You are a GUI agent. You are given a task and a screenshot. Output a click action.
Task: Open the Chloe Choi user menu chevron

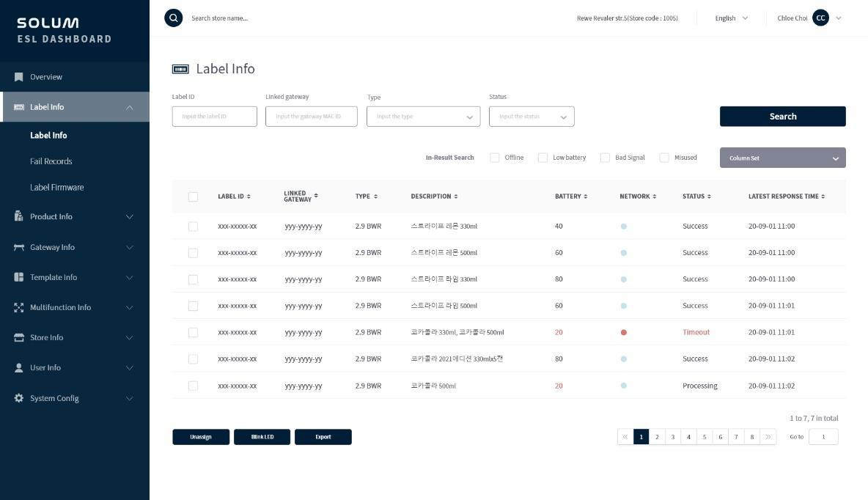pyautogui.click(x=839, y=18)
